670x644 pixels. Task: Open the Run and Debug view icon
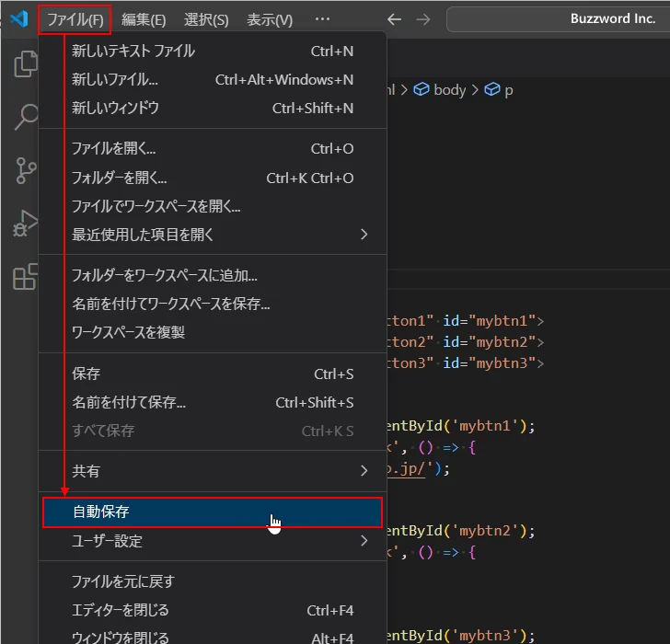click(25, 224)
